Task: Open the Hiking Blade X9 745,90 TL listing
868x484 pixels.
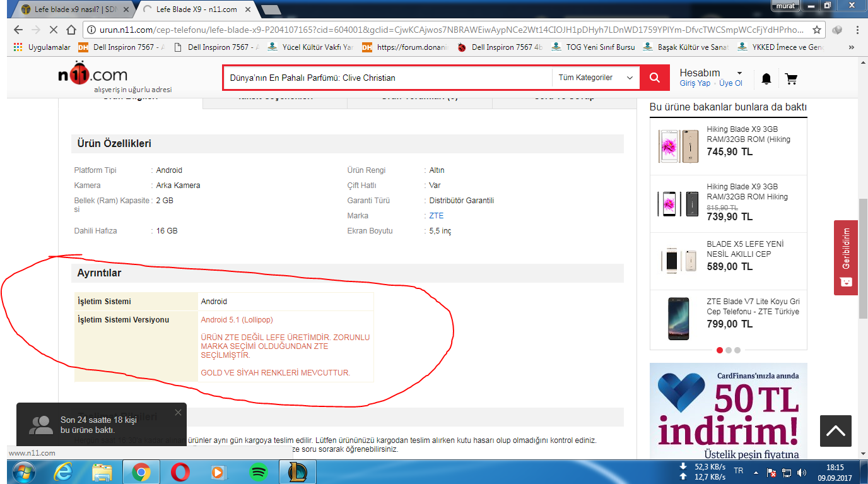Action: pyautogui.click(x=729, y=146)
